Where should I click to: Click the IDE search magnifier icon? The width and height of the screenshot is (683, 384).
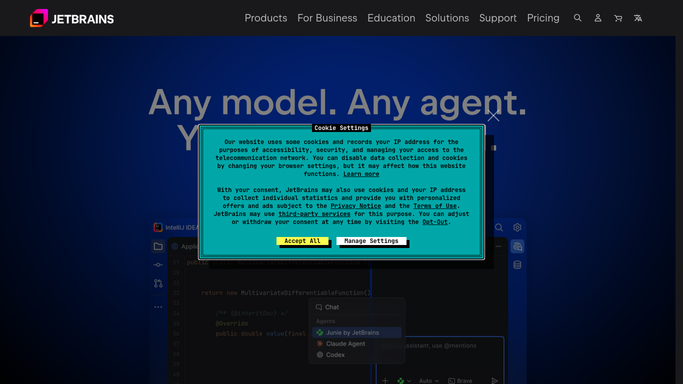point(499,227)
